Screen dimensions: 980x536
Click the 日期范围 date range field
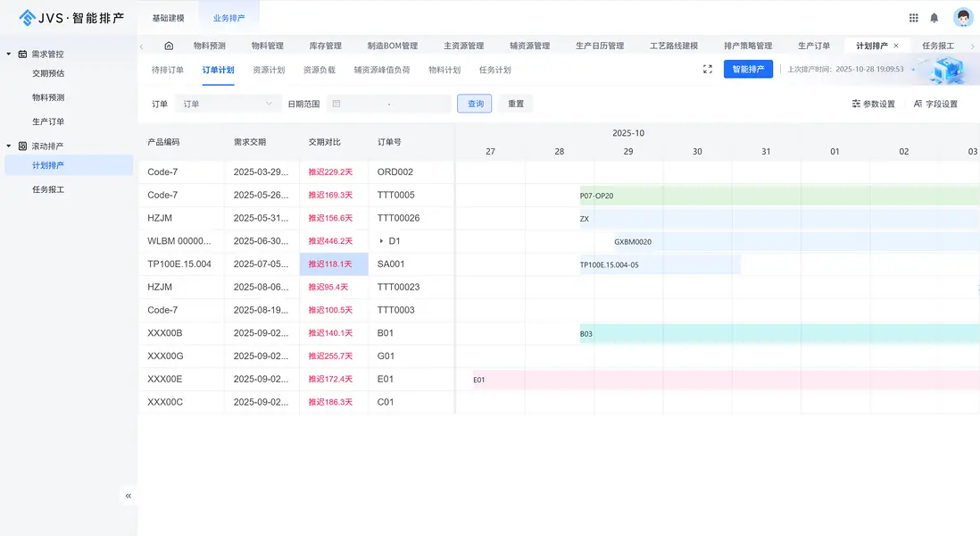(x=388, y=105)
